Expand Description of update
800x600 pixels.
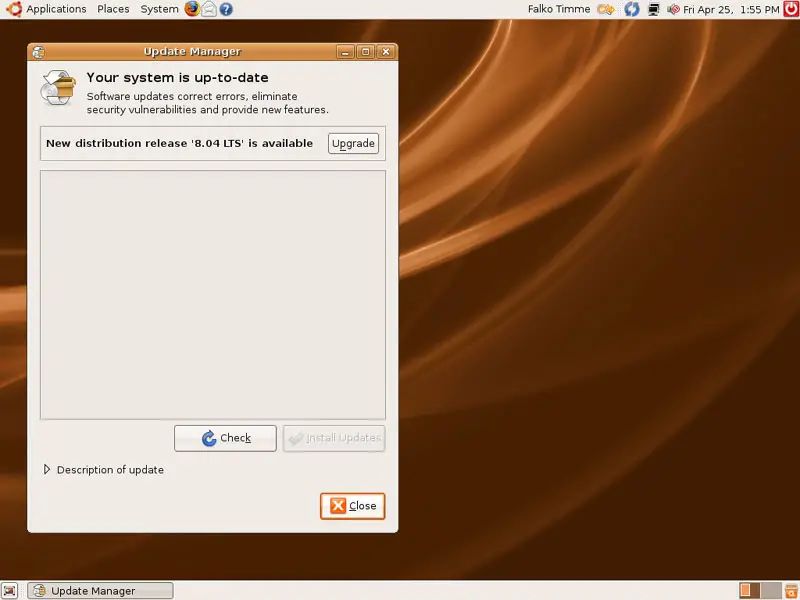(104, 469)
